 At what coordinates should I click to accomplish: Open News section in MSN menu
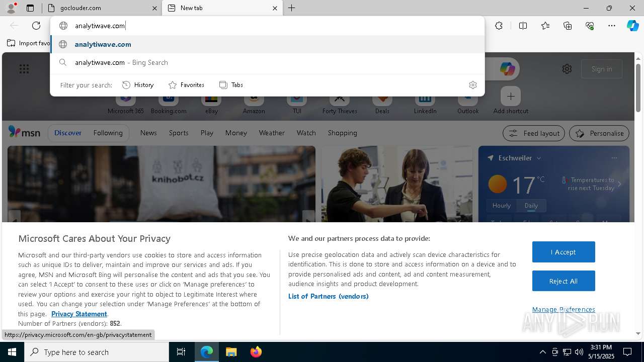(x=148, y=133)
